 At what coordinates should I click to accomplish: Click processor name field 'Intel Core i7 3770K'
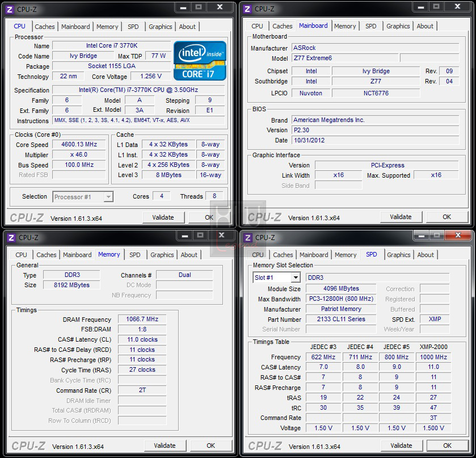click(x=111, y=45)
